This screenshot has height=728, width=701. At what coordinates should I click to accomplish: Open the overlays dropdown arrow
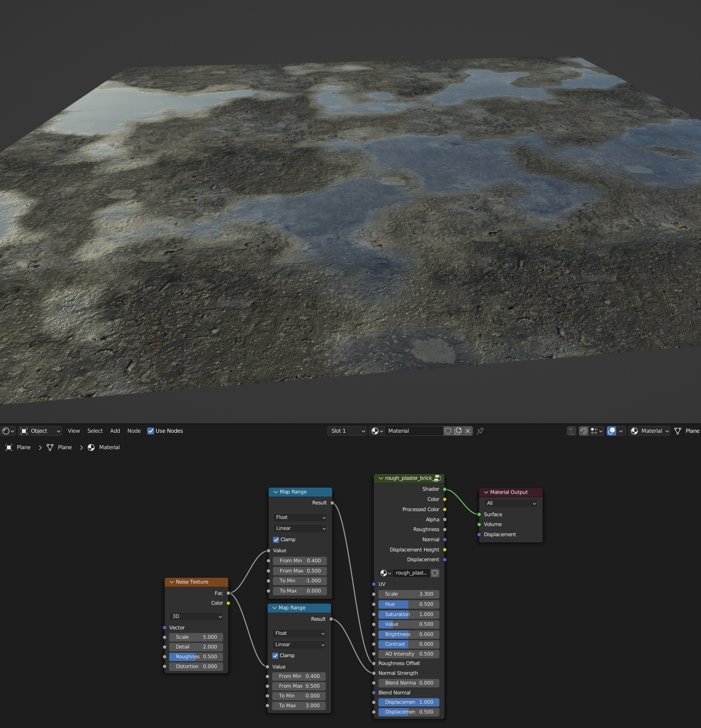pos(621,431)
